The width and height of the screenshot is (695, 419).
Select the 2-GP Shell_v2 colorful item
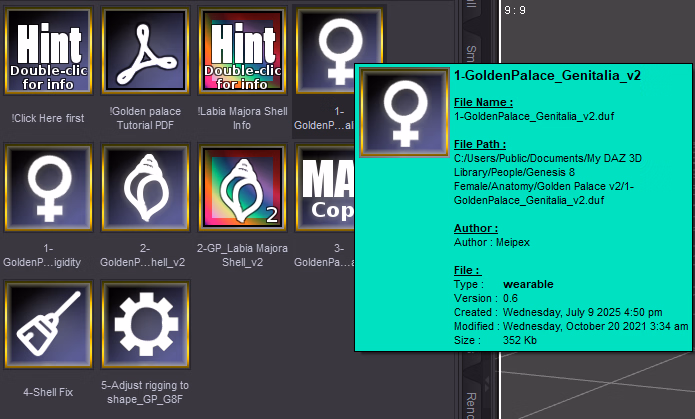click(242, 190)
